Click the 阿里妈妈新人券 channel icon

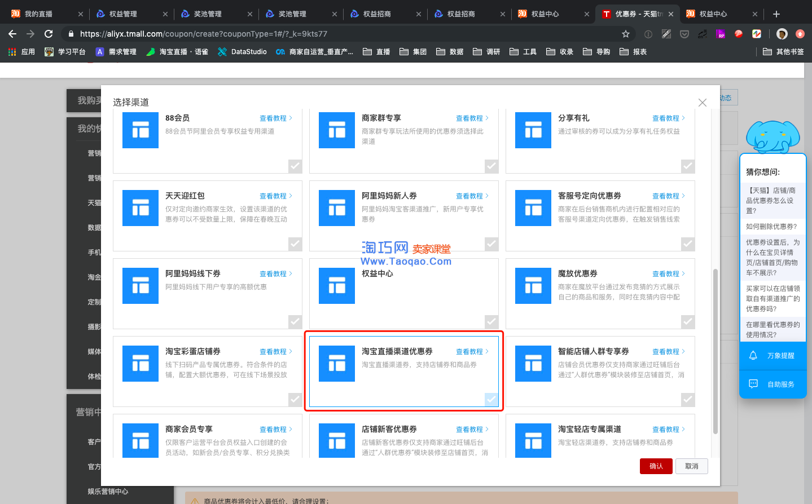tap(337, 208)
